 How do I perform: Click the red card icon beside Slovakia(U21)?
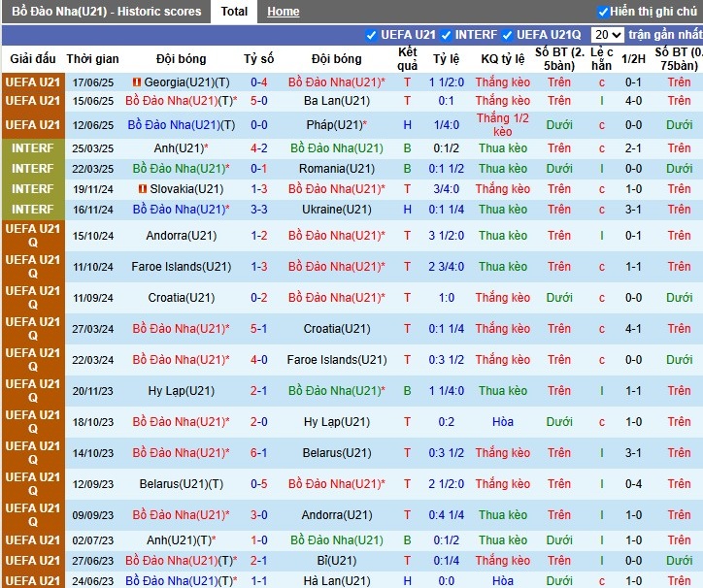143,189
